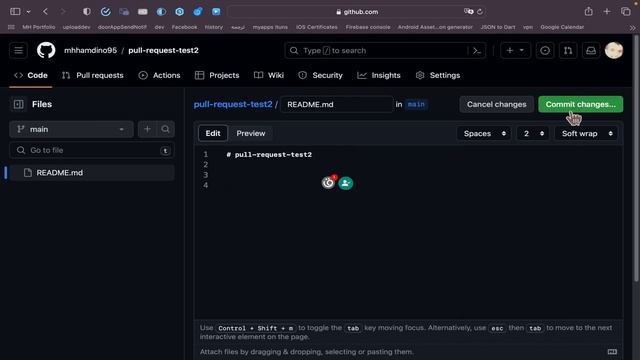Click the Cancel changes button
Image resolution: width=640 pixels, height=360 pixels.
click(x=496, y=104)
